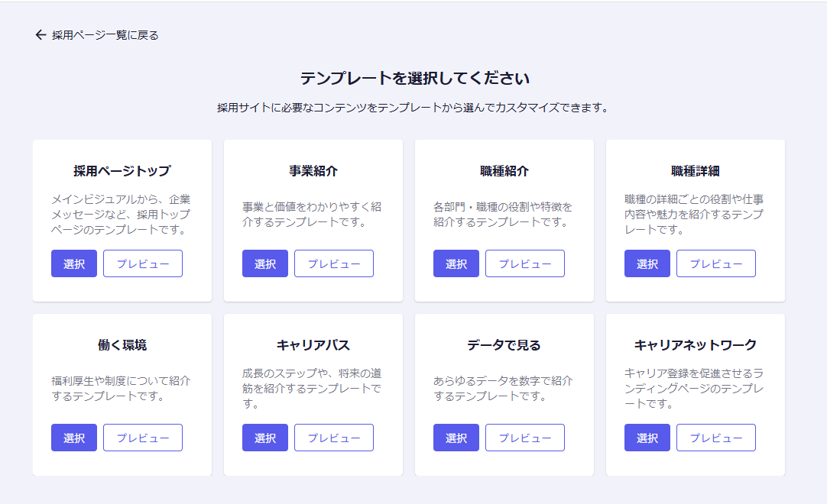Pick 選択 for the キャリアパス template

tap(265, 438)
